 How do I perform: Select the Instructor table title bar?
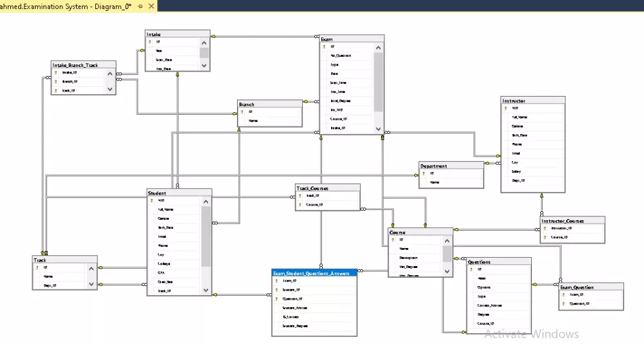click(x=533, y=100)
